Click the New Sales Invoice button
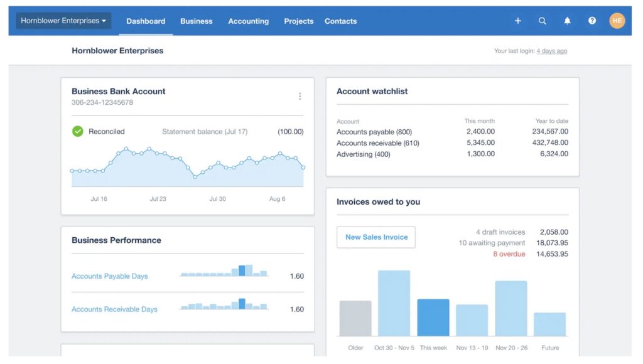 pyautogui.click(x=376, y=237)
